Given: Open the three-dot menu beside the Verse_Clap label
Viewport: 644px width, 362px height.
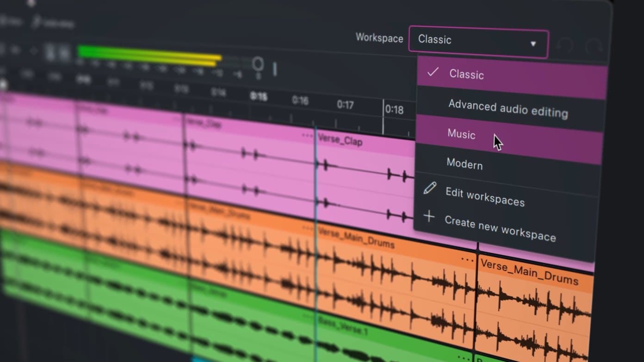Looking at the screenshot, I should (x=307, y=135).
